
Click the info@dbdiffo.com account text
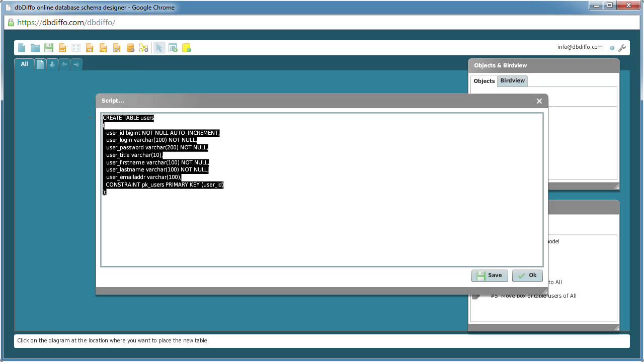point(580,47)
